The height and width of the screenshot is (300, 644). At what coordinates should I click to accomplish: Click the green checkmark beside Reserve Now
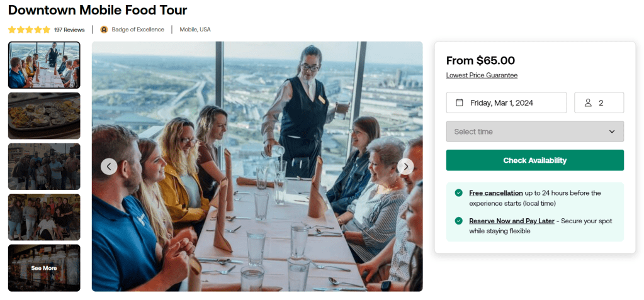click(458, 221)
